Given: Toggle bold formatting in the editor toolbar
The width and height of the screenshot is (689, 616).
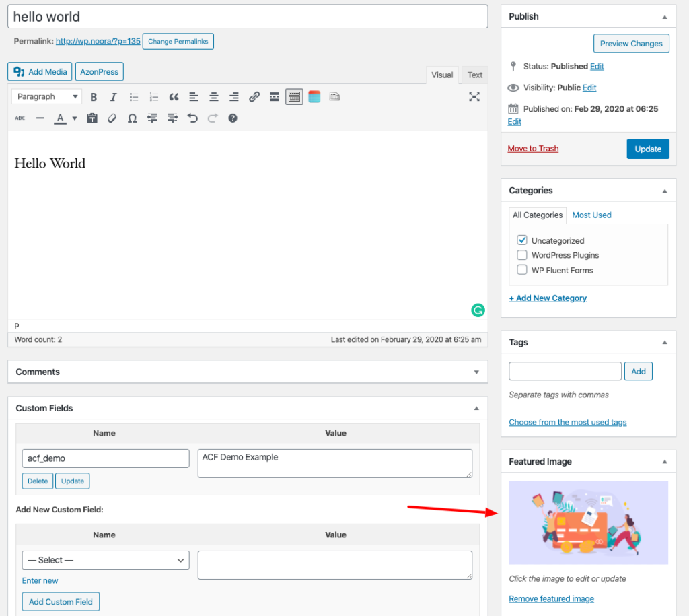Looking at the screenshot, I should 94,97.
